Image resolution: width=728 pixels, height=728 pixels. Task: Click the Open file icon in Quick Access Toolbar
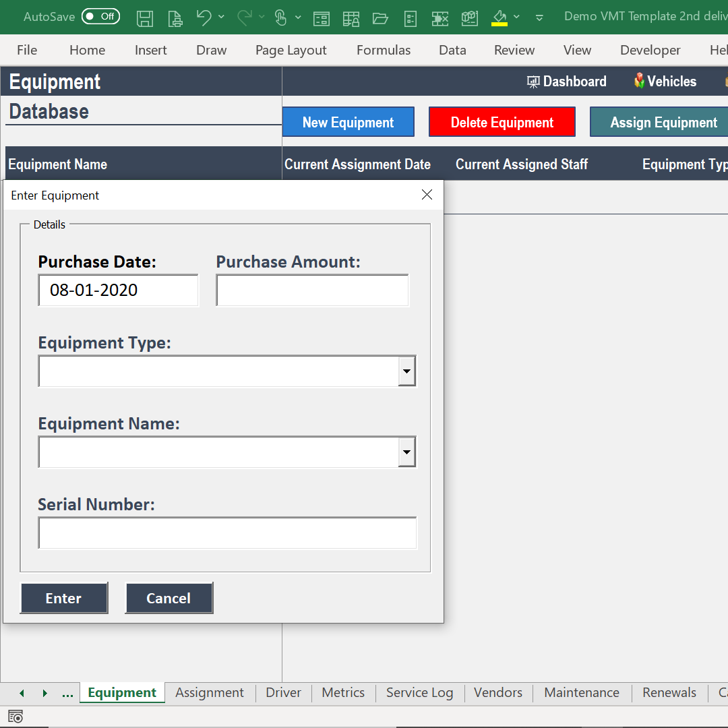pyautogui.click(x=381, y=18)
